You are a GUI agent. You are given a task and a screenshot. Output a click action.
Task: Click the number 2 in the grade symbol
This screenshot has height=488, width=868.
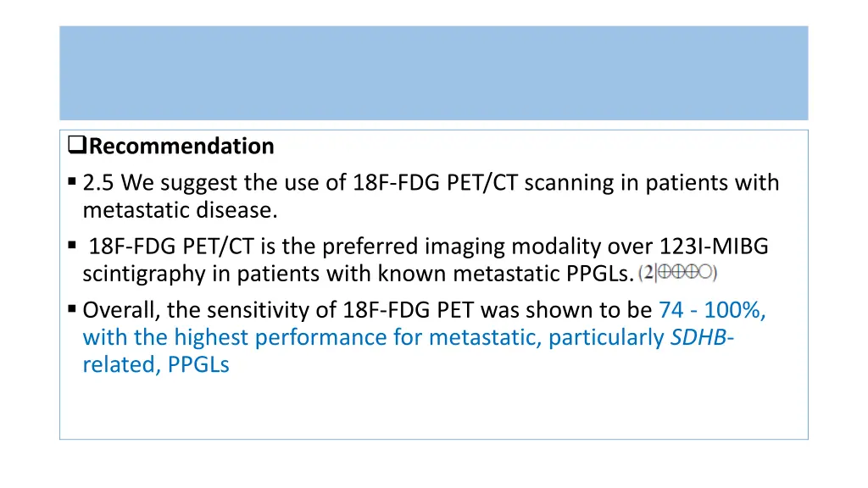point(648,272)
